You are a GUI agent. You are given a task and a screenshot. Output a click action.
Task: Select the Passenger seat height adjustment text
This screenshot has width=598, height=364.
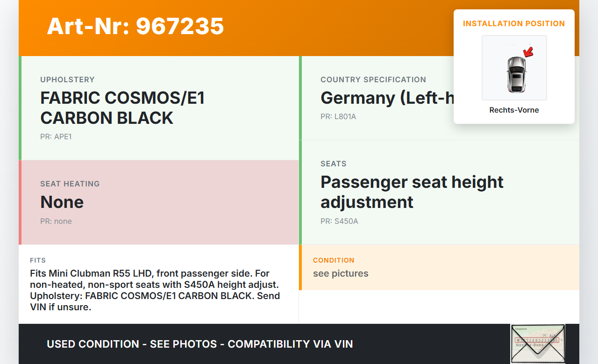tap(412, 192)
